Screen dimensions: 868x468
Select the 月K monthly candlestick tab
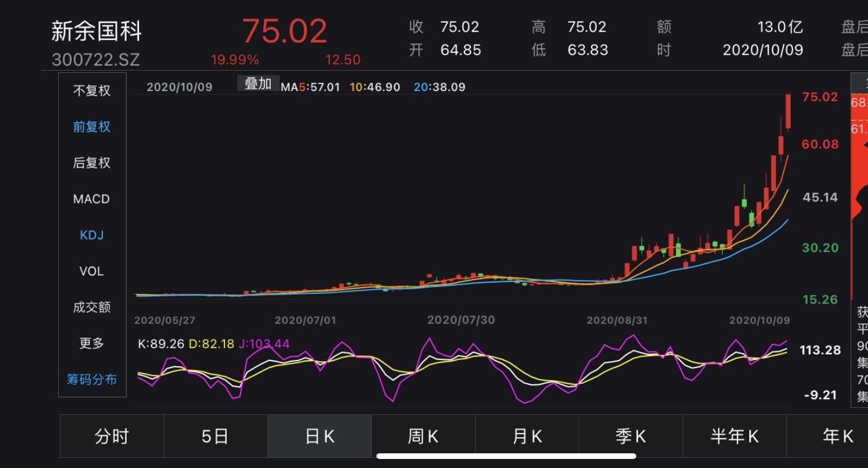coord(527,436)
